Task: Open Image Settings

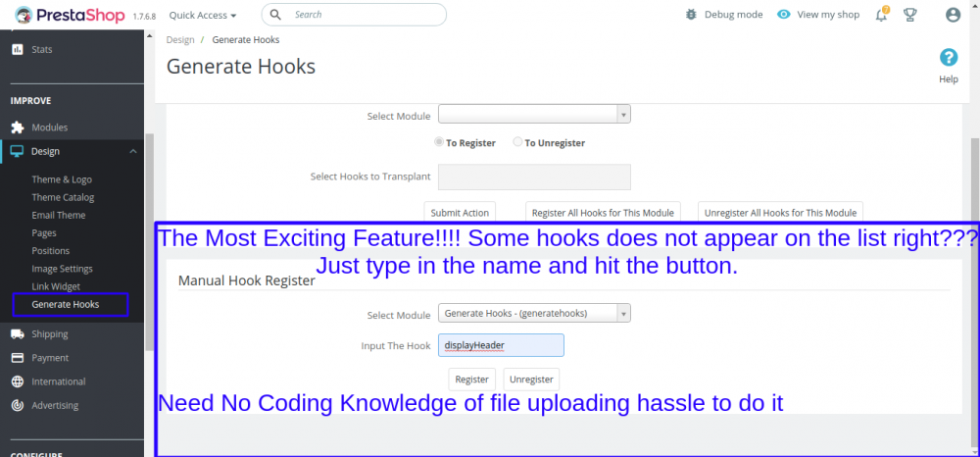Action: click(63, 269)
